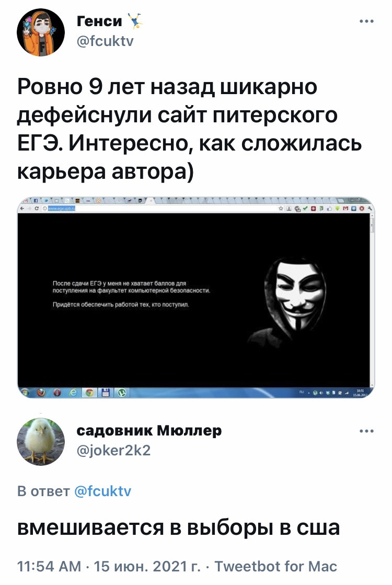Image resolution: width=392 pixels, height=585 pixels.
Task: Open the attached Anonymous mask screenshot
Action: tap(196, 297)
